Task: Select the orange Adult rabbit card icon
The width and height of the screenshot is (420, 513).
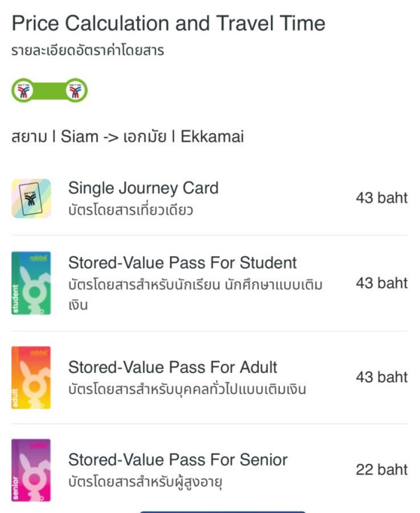Action: (x=31, y=378)
